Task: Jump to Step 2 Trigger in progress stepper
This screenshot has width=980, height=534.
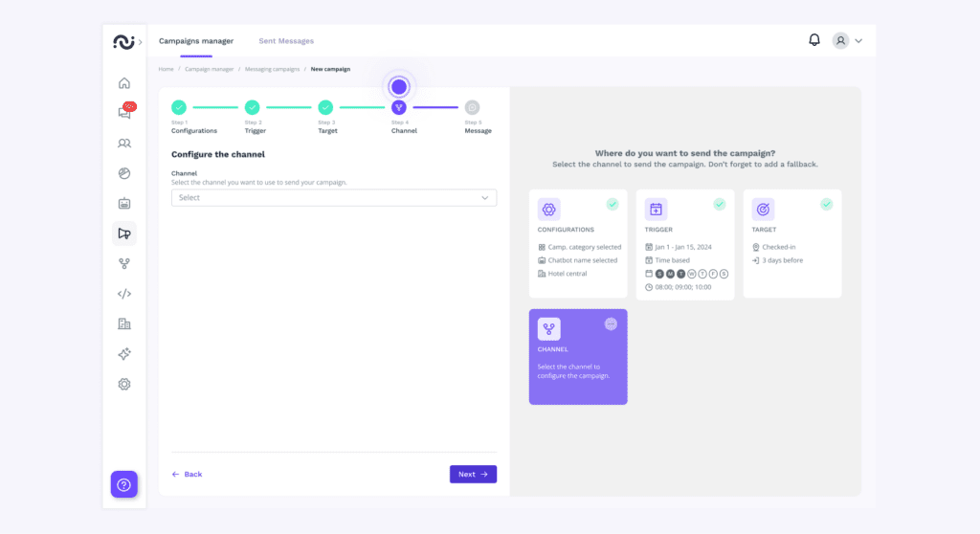Action: [x=253, y=108]
